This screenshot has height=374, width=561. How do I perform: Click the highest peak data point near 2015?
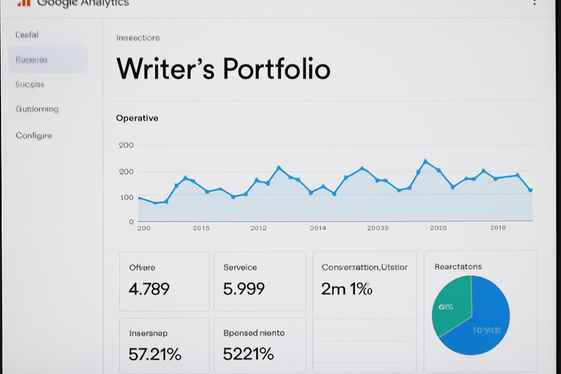click(425, 161)
